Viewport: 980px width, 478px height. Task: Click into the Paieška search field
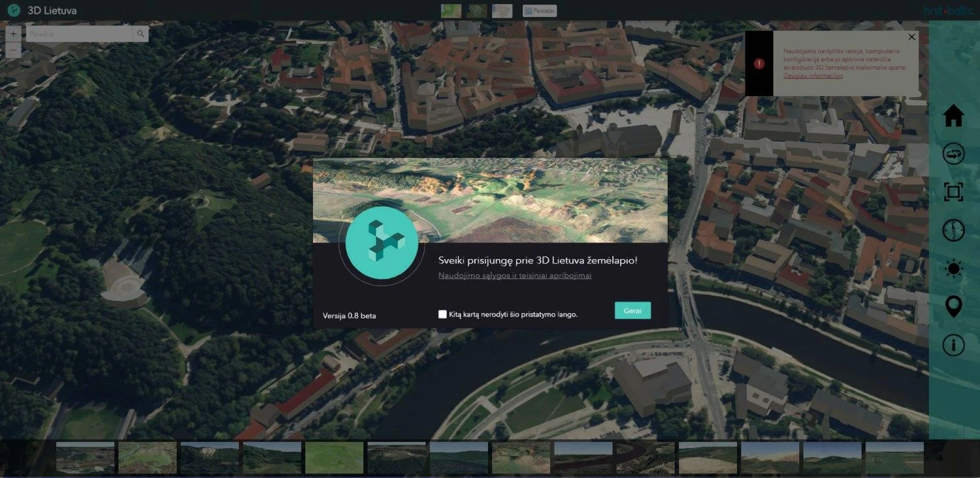coord(78,34)
